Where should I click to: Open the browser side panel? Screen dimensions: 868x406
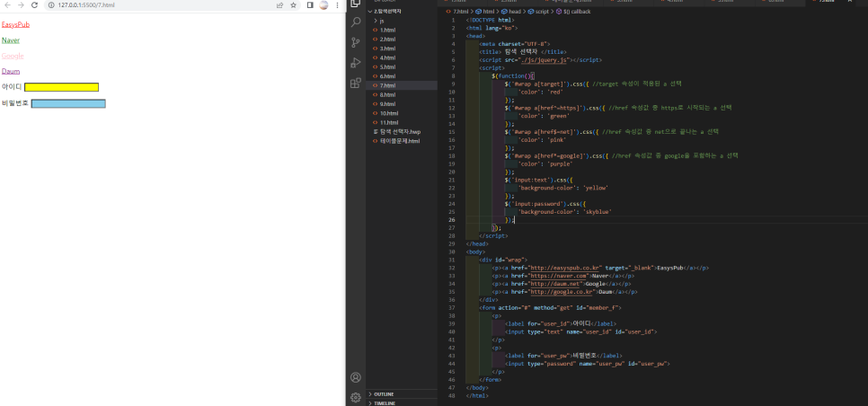(310, 5)
